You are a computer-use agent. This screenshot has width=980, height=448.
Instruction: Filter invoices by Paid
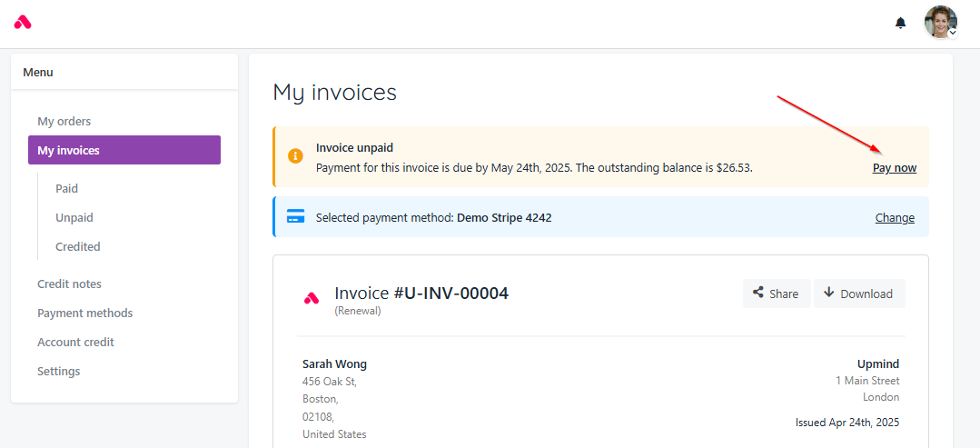point(67,188)
